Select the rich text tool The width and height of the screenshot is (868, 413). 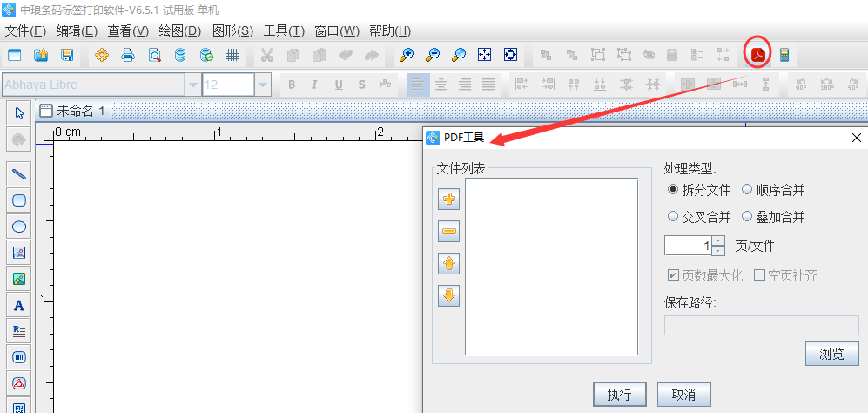coord(19,331)
